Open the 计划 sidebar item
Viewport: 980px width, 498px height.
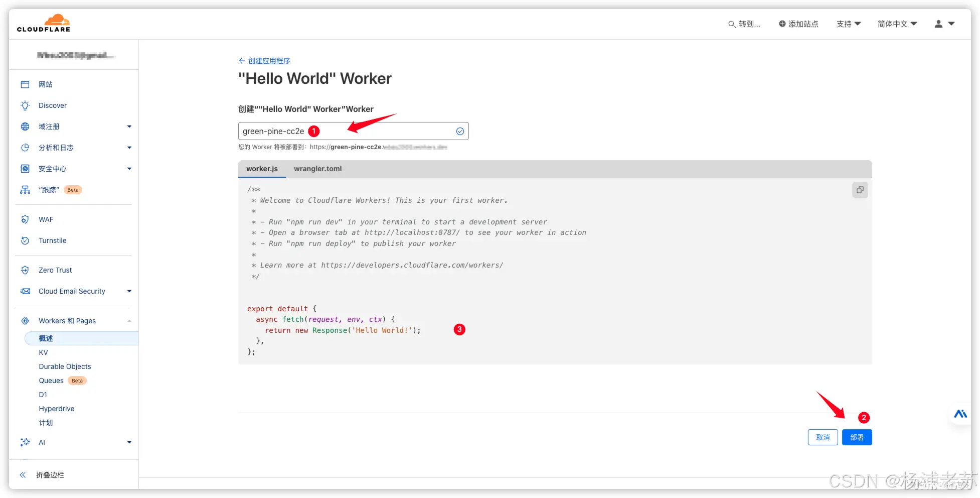tap(46, 423)
